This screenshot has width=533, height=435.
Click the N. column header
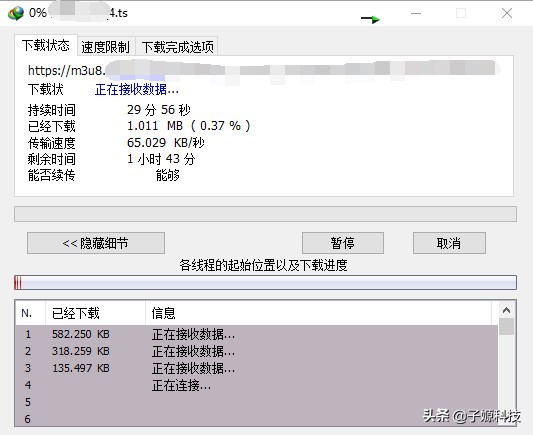(x=30, y=313)
